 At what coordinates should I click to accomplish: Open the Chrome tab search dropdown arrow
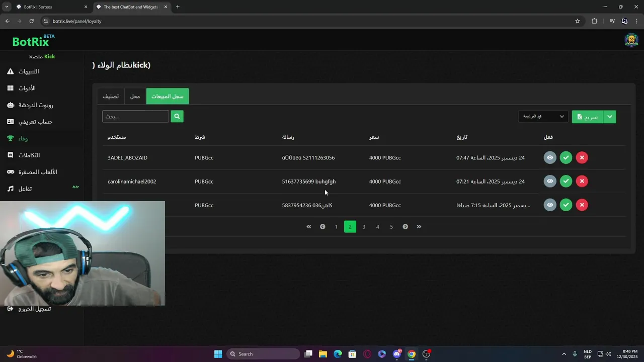coord(7,7)
